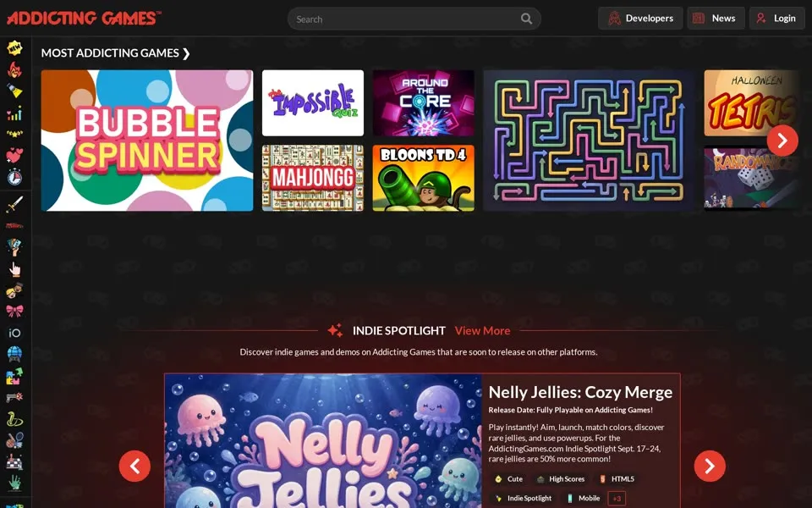Open the puzzle pieces category icon
812x508 pixels.
coord(14,376)
